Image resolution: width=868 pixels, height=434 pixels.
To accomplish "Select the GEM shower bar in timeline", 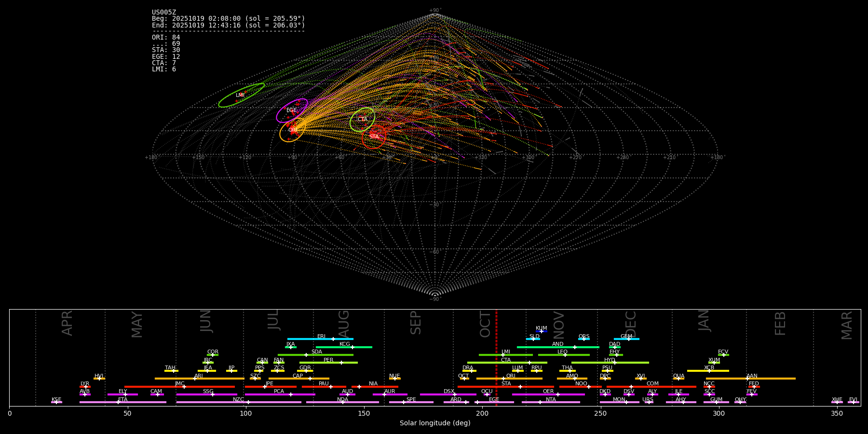I will (x=626, y=339).
